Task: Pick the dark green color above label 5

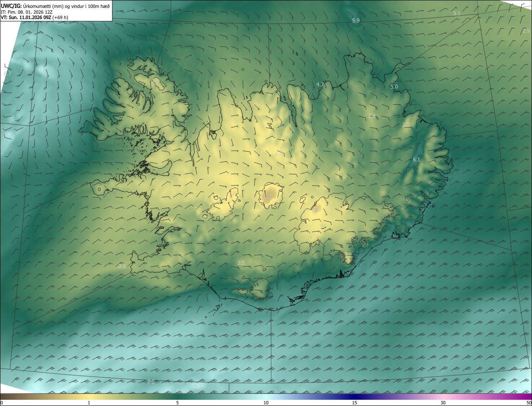Action: [177, 396]
